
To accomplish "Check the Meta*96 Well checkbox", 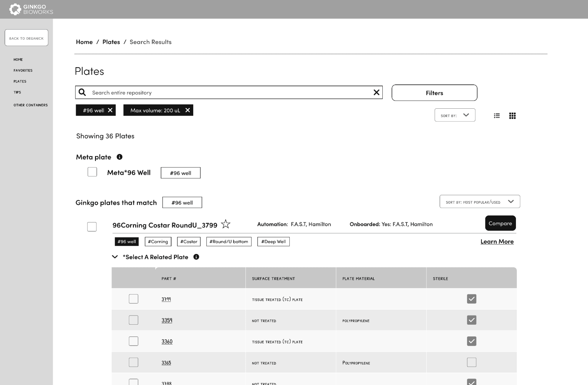I will (92, 172).
